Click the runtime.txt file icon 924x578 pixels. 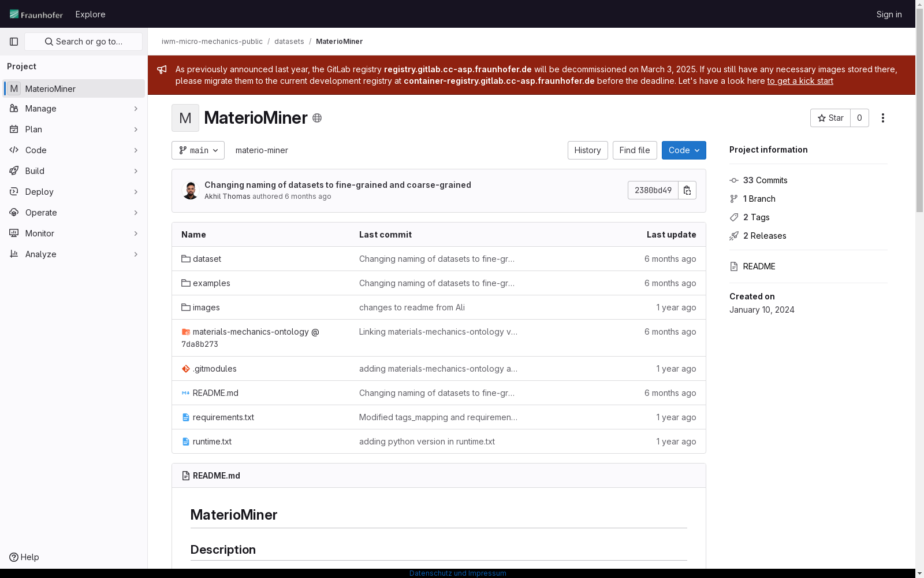(186, 442)
